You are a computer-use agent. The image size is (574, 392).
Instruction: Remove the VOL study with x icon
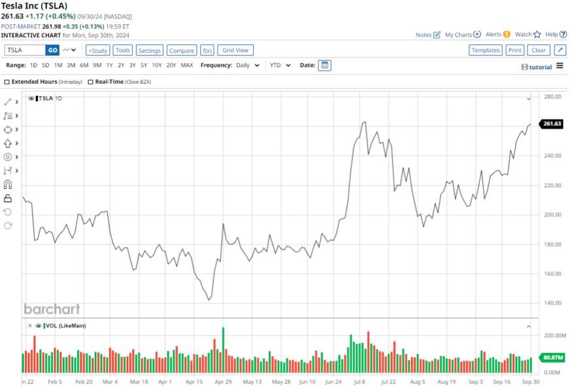click(x=29, y=325)
